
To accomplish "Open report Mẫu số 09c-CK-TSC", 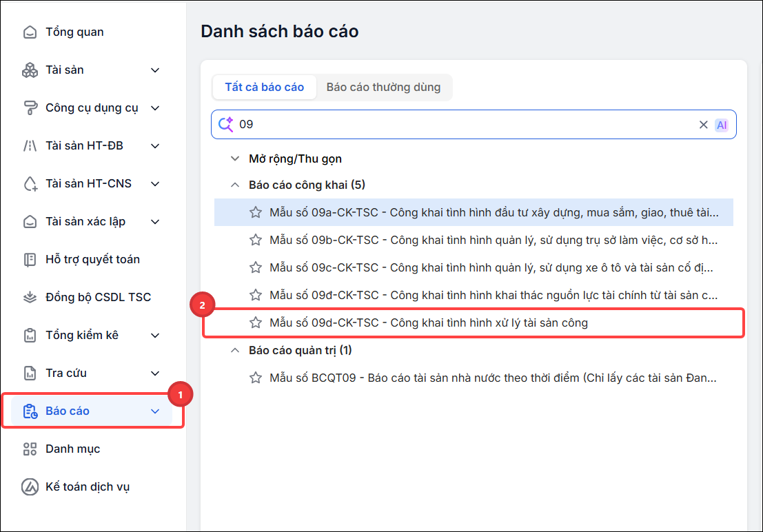I will click(474, 267).
